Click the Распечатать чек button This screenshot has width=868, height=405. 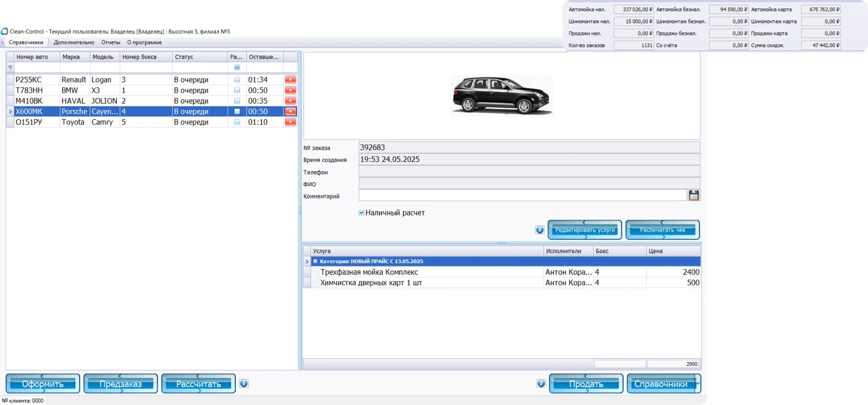coord(662,230)
